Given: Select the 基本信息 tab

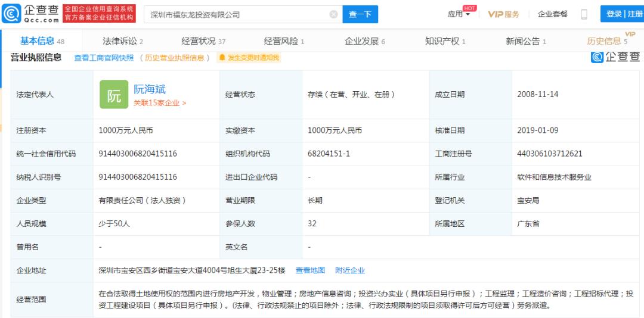Looking at the screenshot, I should [x=42, y=41].
